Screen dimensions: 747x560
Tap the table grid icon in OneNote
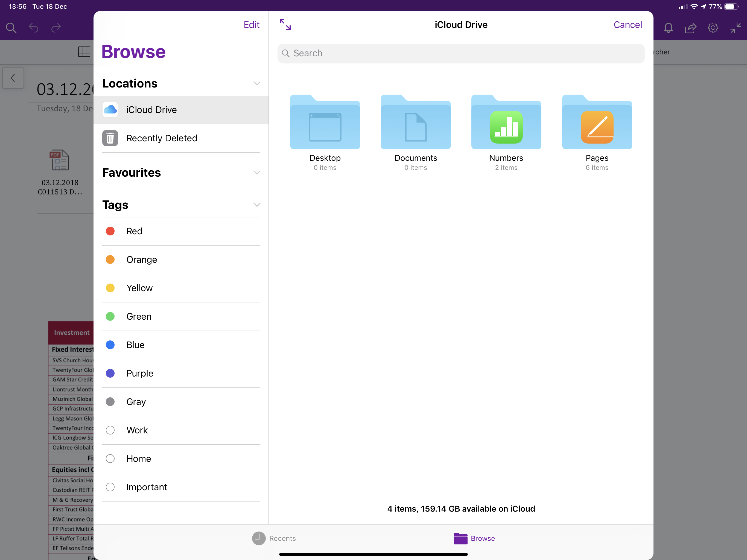pos(84,52)
